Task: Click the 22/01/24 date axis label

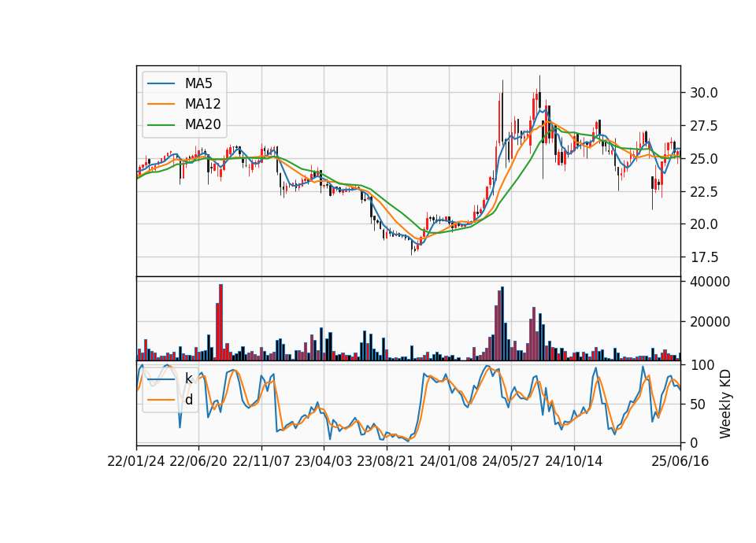Action: click(x=136, y=462)
